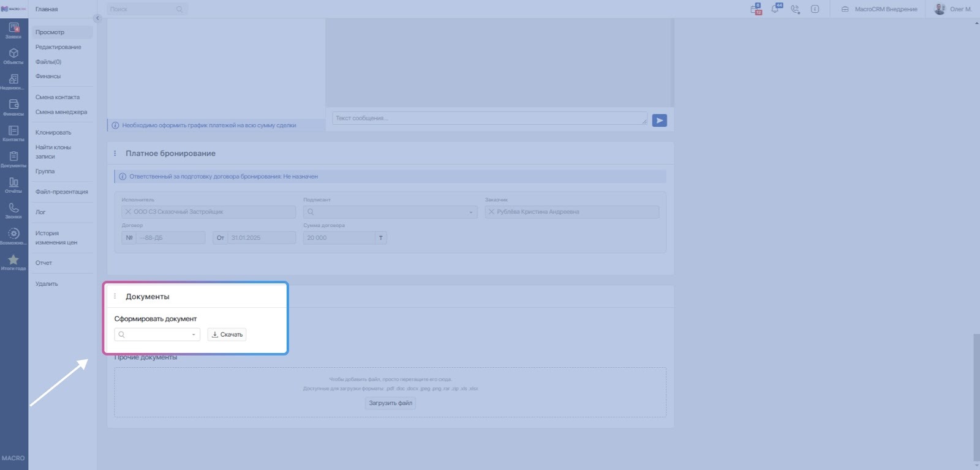Click the Текст сообщения input field
Image resolution: width=980 pixels, height=470 pixels.
point(489,118)
